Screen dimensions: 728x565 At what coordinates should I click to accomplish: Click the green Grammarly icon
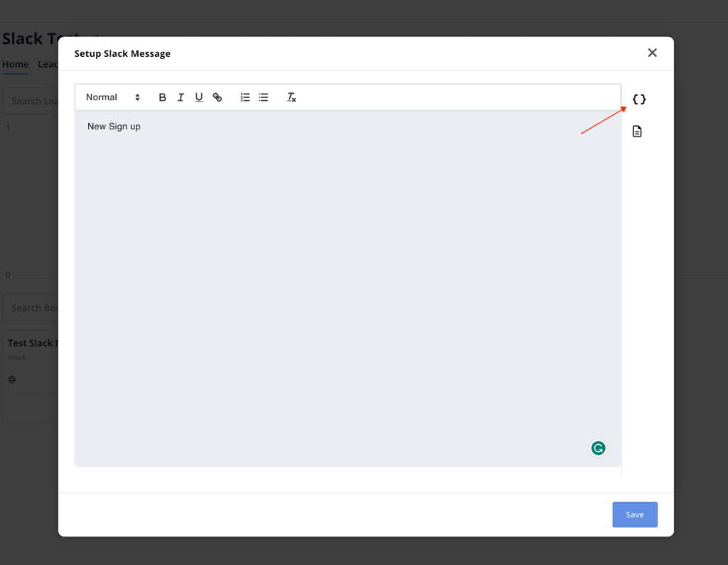(598, 448)
